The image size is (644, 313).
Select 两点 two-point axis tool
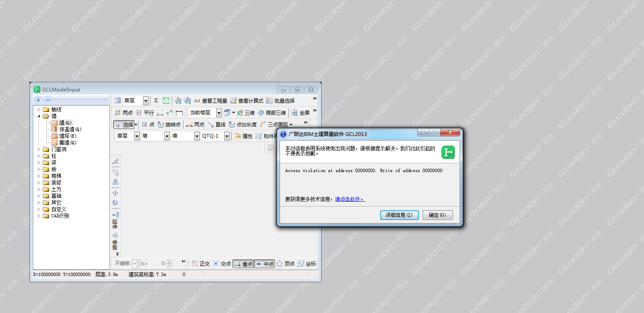(124, 113)
